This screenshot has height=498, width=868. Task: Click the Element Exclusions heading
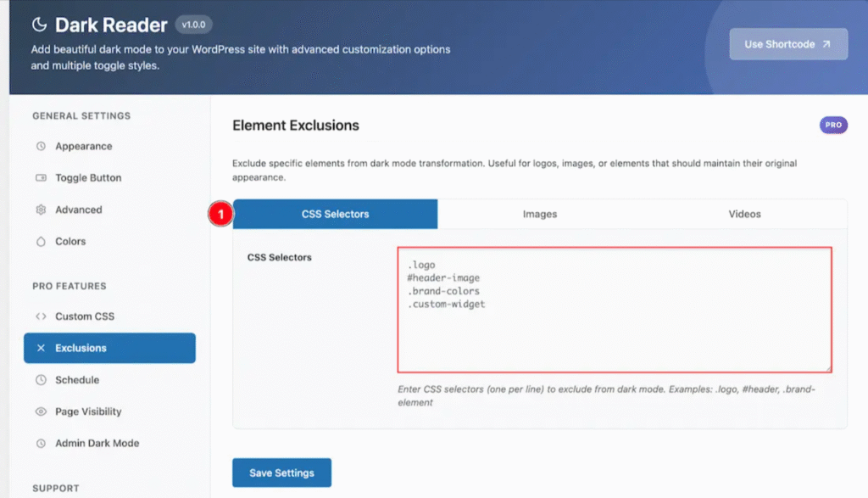click(x=296, y=126)
